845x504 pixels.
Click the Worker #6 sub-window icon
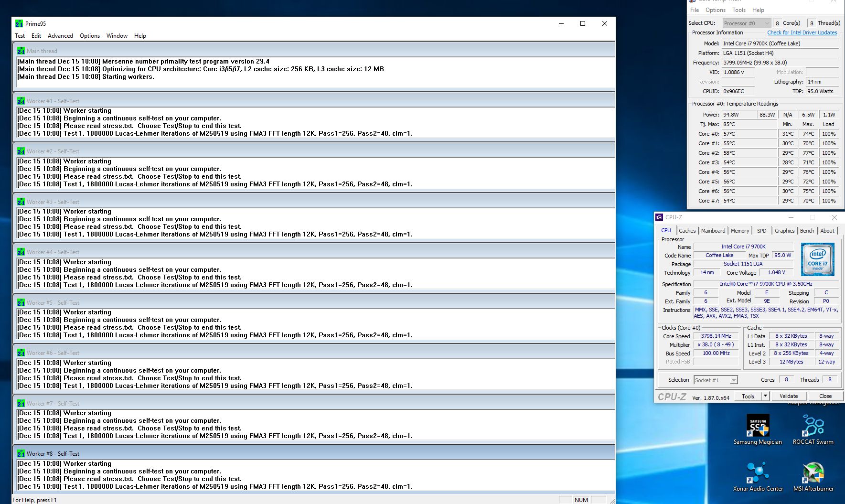pos(21,353)
